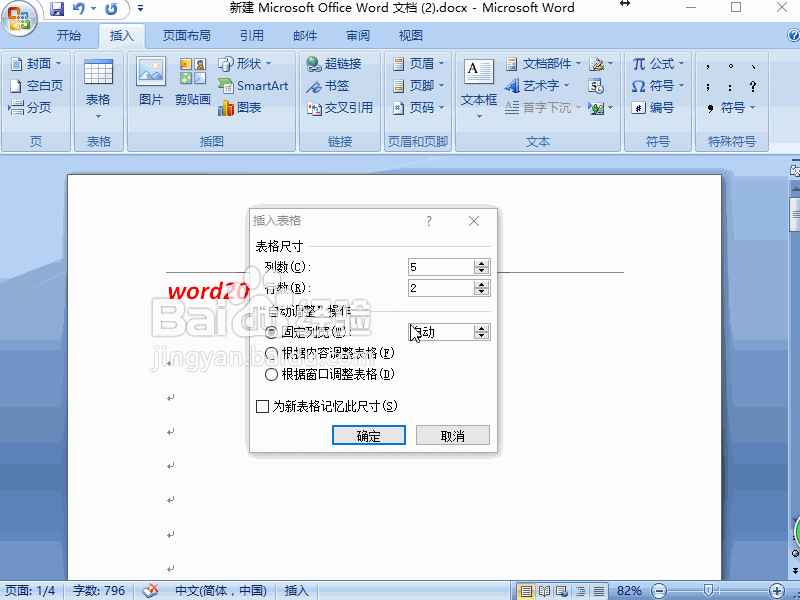Click the 行数 rows input field
Screen dimensions: 800x600
click(x=441, y=288)
